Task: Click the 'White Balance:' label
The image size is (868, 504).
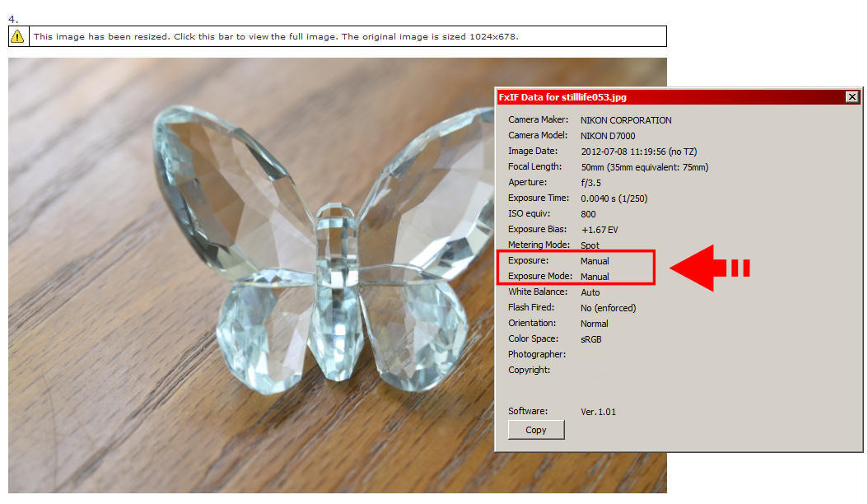Action: point(538,292)
